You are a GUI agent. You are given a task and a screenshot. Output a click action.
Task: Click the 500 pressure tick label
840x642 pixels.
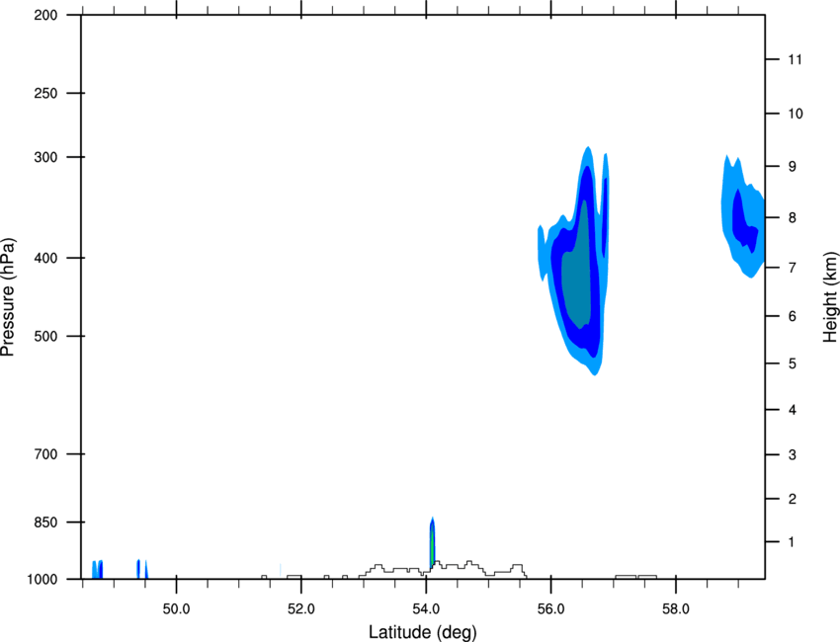45,336
